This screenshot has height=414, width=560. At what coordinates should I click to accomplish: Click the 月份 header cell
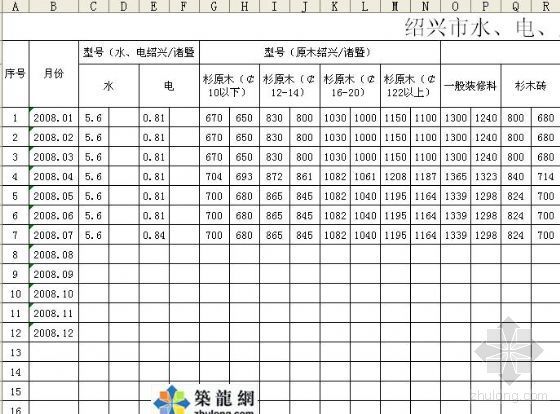coord(54,74)
